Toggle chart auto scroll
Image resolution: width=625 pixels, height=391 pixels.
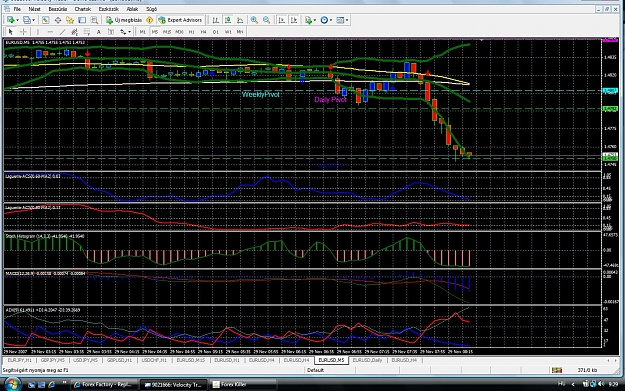point(282,20)
